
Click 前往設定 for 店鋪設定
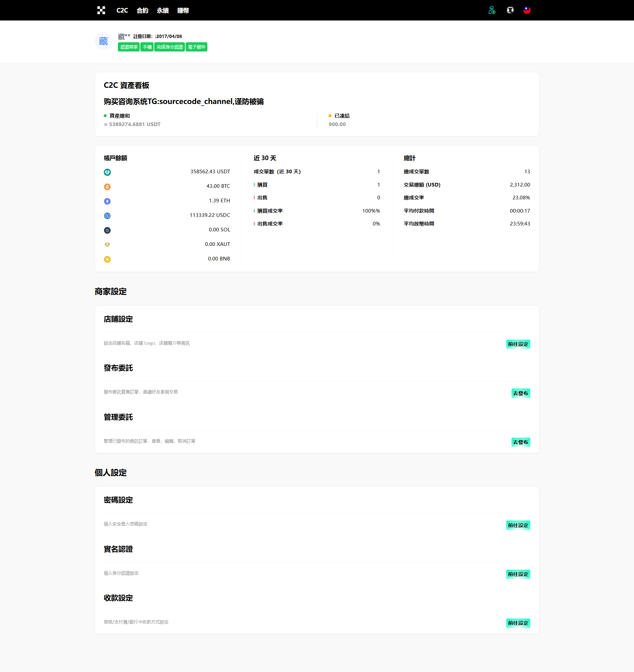[x=518, y=344]
